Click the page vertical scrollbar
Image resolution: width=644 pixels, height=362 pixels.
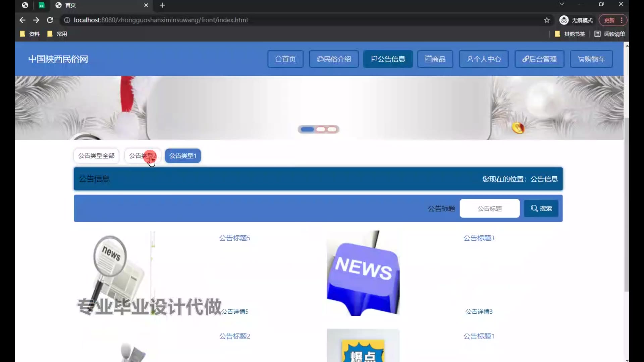pyautogui.click(x=627, y=204)
